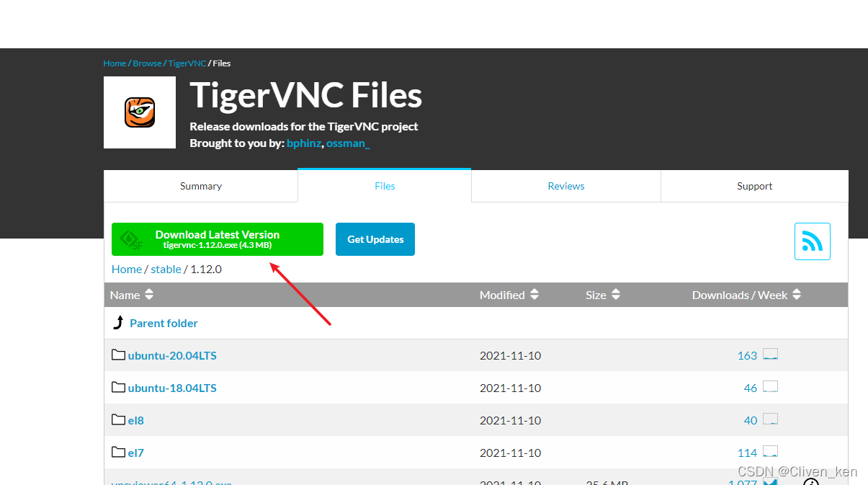Click the el7 folder icon

tap(119, 452)
